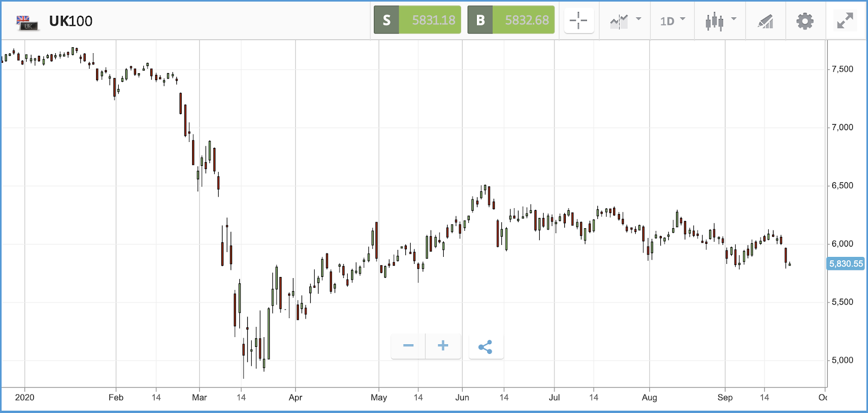Click the current price label 5,830.55

click(x=846, y=264)
